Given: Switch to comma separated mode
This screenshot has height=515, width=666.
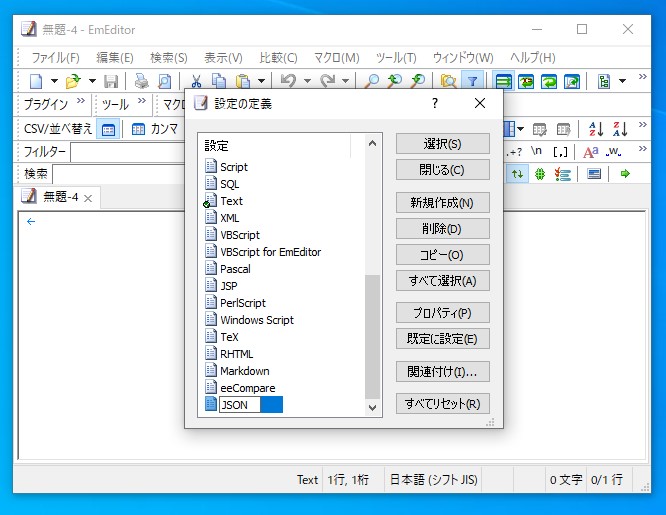Looking at the screenshot, I should (x=155, y=129).
